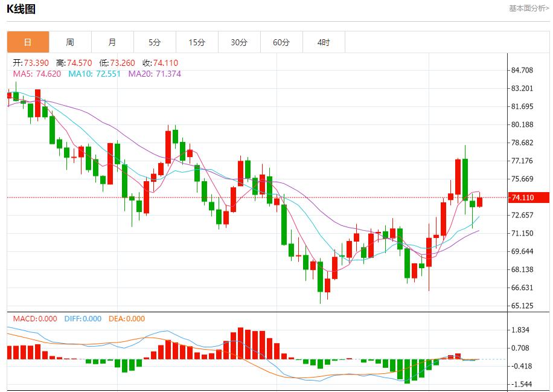Switch to the 4时 interval tab
The width and height of the screenshot is (553, 392).
[x=324, y=42]
